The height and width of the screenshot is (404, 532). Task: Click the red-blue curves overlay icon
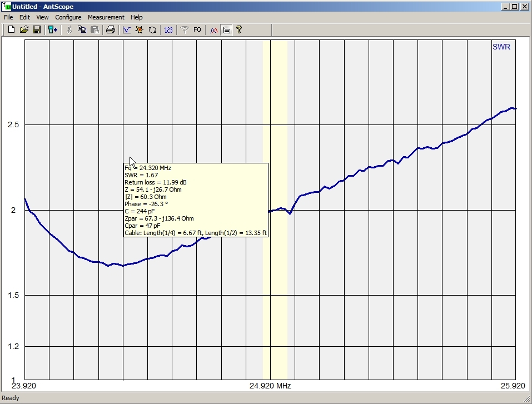214,30
